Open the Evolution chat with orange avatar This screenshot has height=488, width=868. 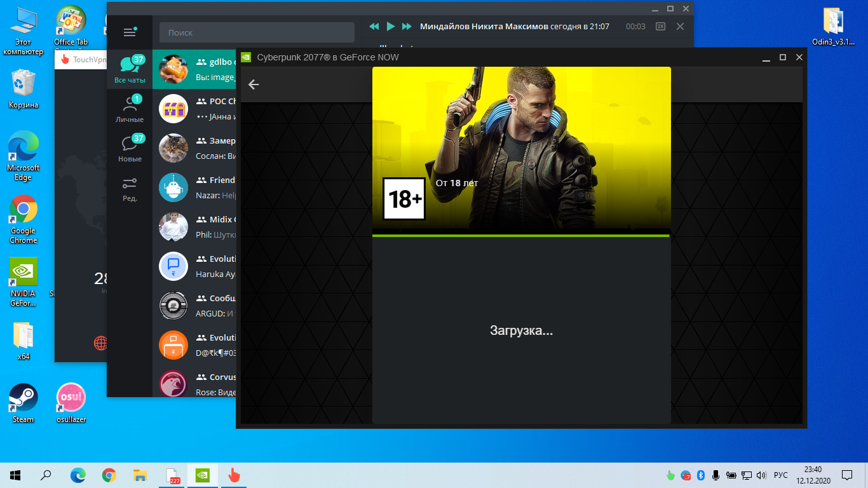[194, 346]
